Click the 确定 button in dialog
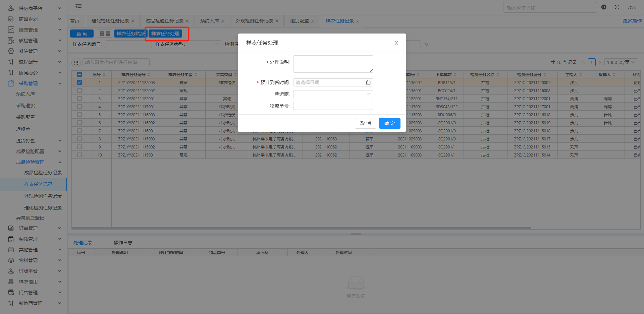Image resolution: width=644 pixels, height=314 pixels. point(389,123)
